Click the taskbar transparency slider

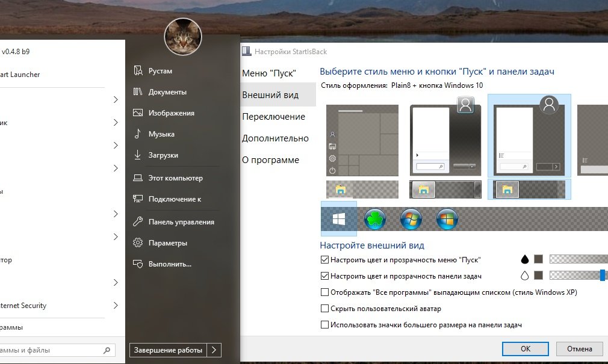click(579, 275)
